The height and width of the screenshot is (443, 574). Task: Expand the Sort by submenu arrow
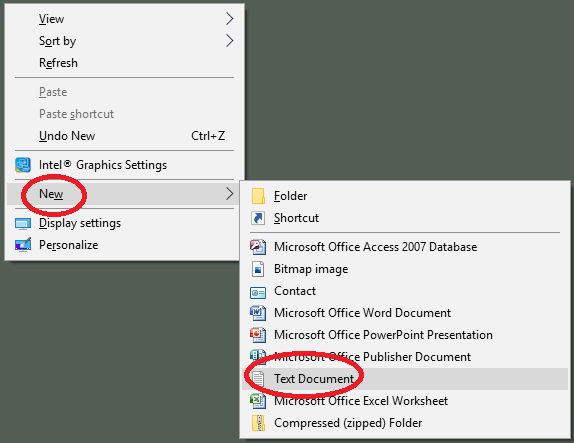tap(229, 41)
